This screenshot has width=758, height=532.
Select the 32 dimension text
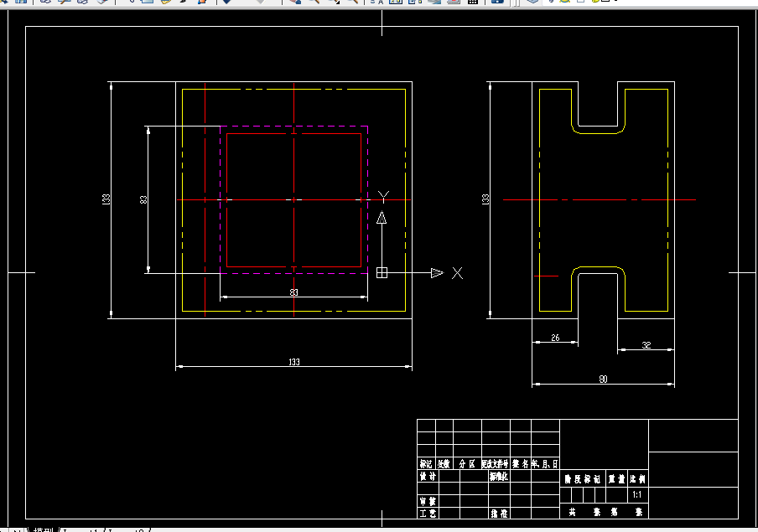coord(646,345)
